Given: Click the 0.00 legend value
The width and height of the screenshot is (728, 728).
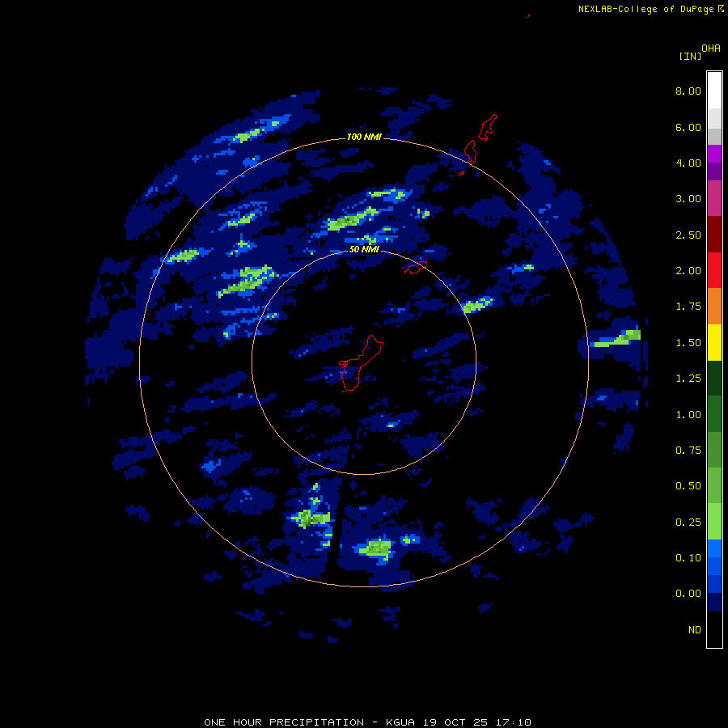Looking at the screenshot, I should coord(688,594).
